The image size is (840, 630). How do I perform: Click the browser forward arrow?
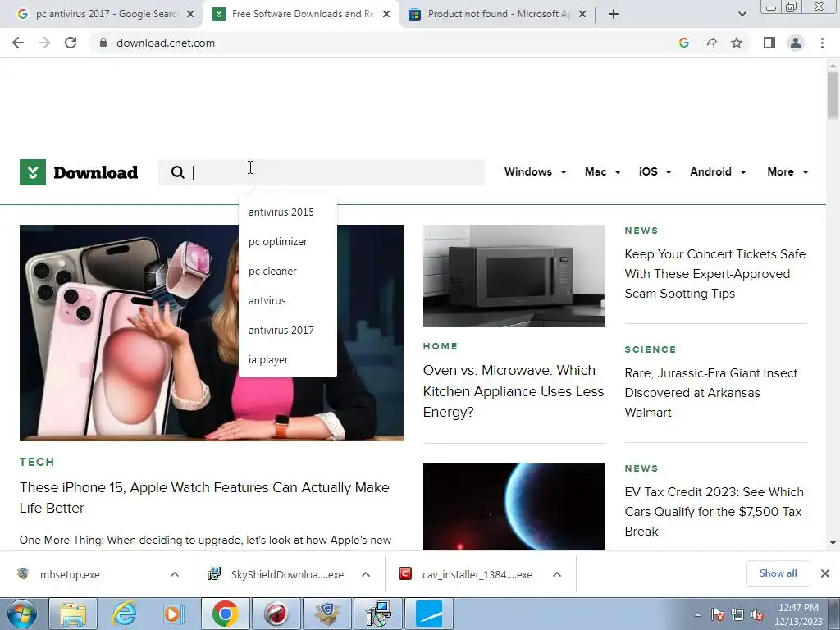pyautogui.click(x=44, y=43)
